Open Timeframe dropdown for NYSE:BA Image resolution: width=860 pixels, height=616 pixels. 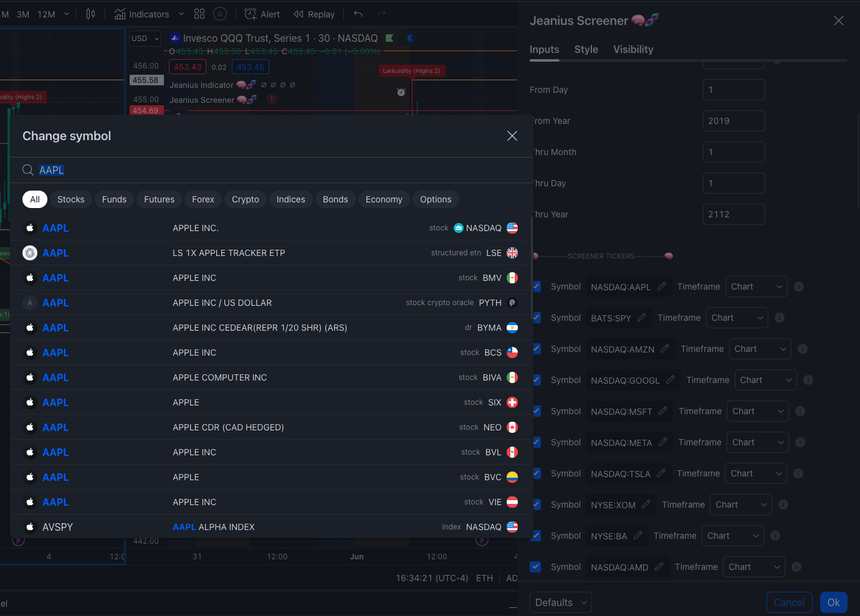click(x=733, y=536)
